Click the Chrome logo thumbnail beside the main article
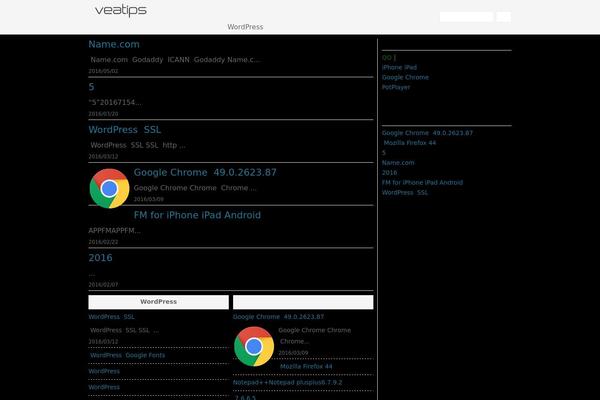This screenshot has height=400, width=600. tap(109, 188)
